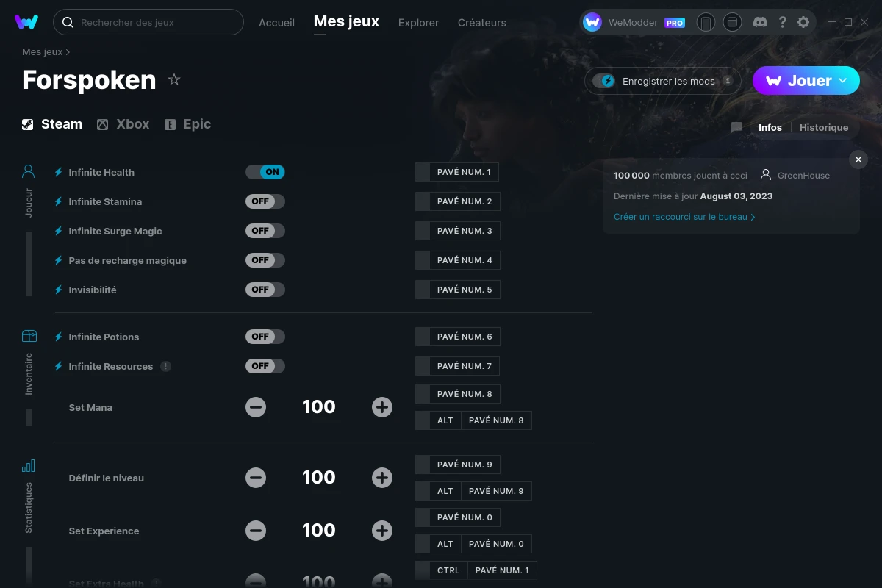
Task: Edit Infinite Potions hotkey PAVÉ NUM. 6
Action: point(457,337)
